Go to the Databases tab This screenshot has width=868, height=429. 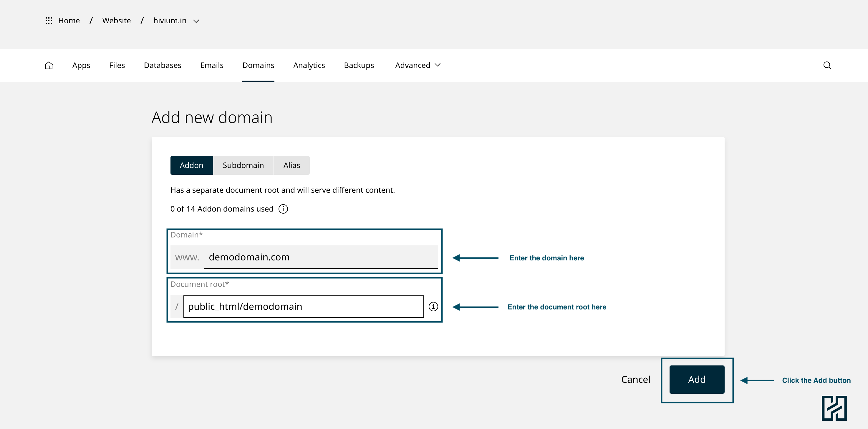tap(163, 65)
